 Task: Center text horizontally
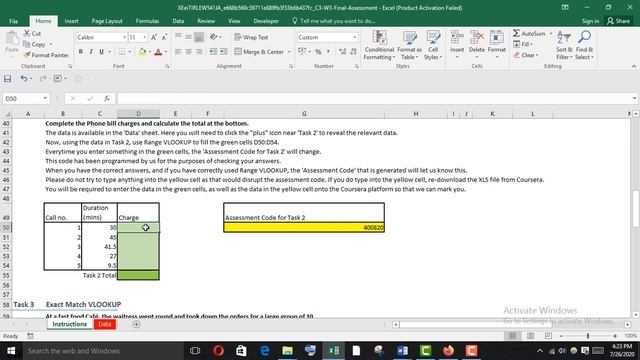(x=189, y=52)
